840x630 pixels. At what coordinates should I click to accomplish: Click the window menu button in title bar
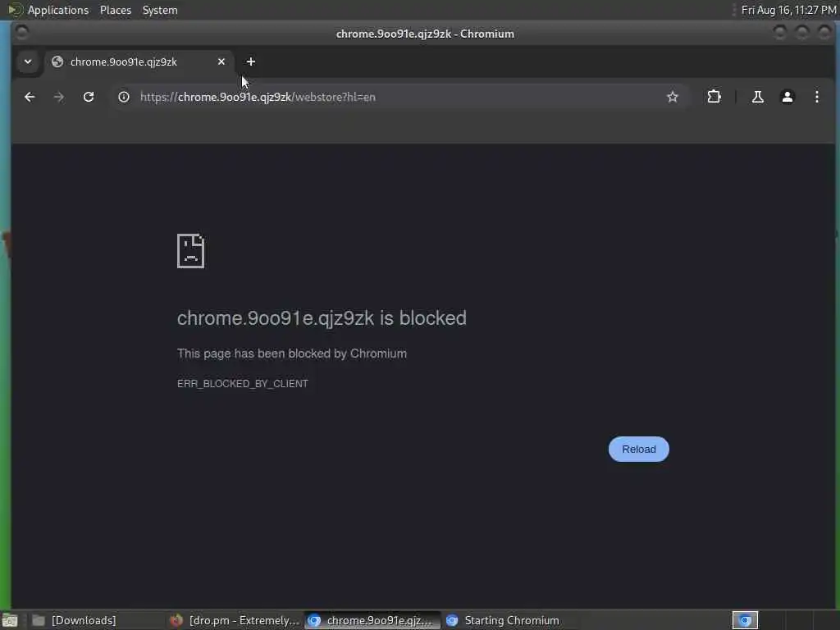22,33
